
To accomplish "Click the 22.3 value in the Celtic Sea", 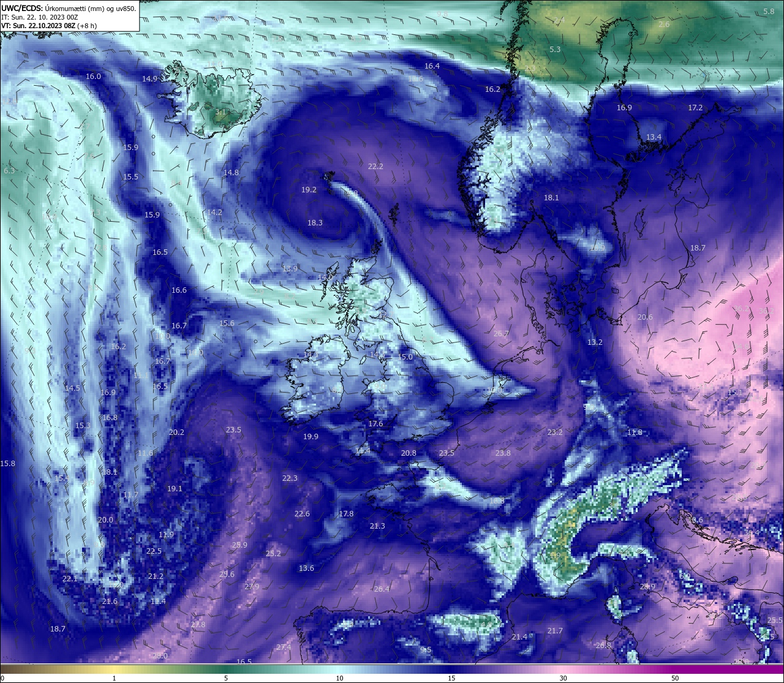I will coord(290,478).
